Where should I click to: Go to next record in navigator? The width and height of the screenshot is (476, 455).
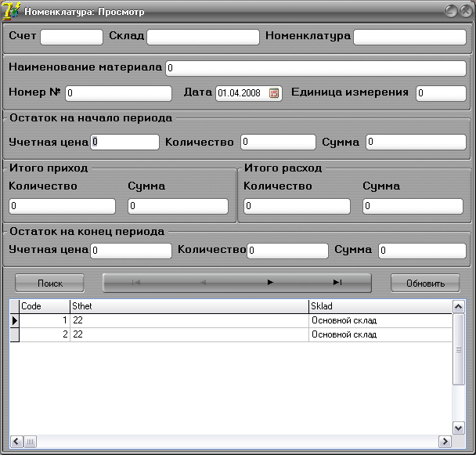point(270,283)
